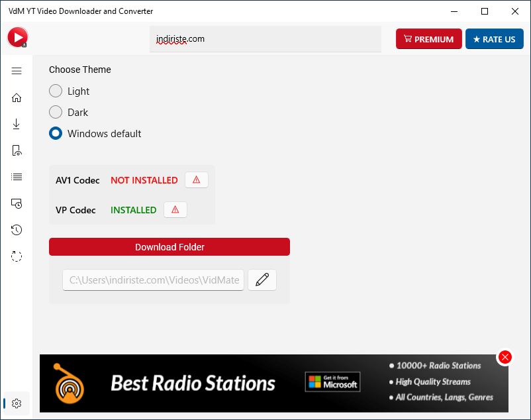This screenshot has width=531, height=420.
Task: Open History via sidebar clock icon
Action: pyautogui.click(x=17, y=230)
